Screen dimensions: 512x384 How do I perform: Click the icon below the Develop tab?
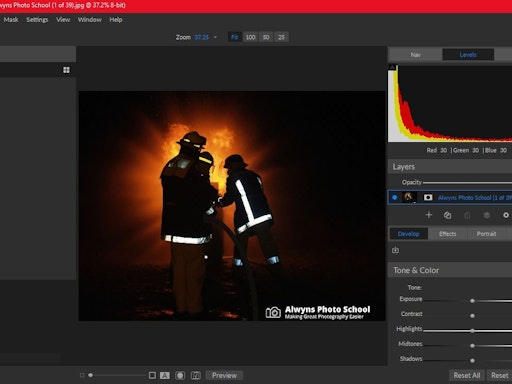(x=395, y=250)
